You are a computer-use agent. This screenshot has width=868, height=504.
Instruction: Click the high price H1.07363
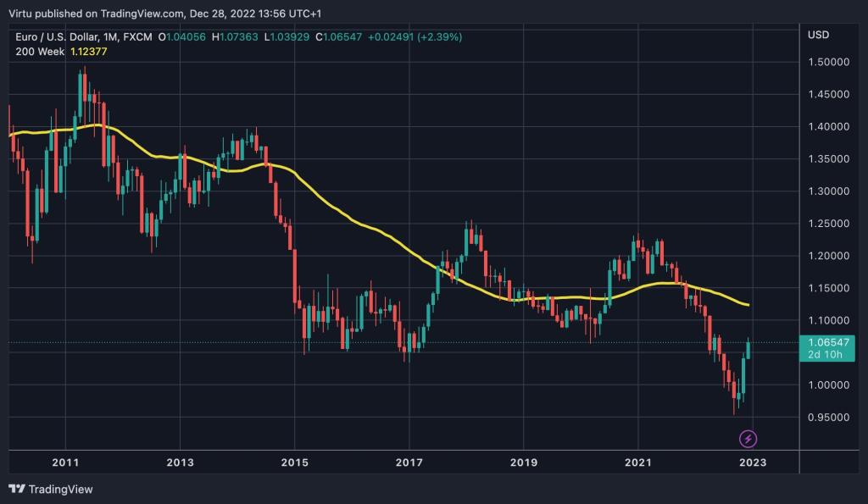[x=235, y=37]
